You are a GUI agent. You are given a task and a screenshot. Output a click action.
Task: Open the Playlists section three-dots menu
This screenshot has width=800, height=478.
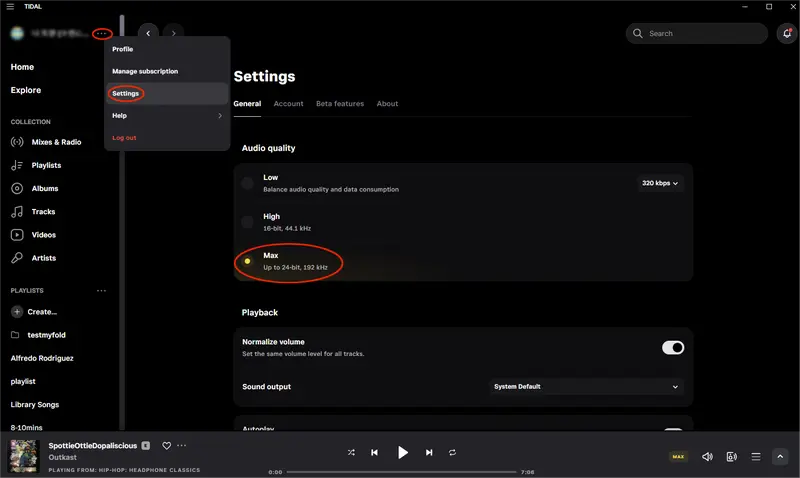102,291
